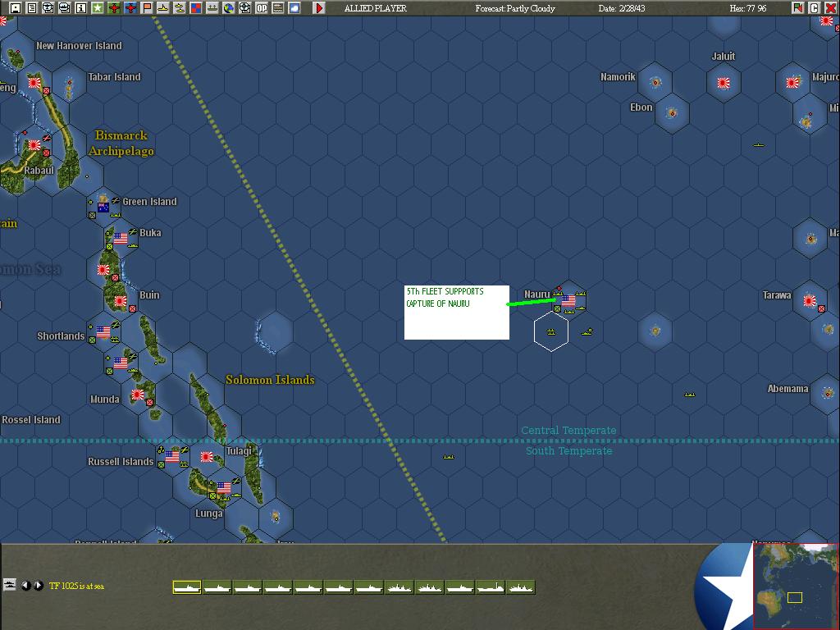Click the 'TF 1025 is at sea' text
The width and height of the screenshot is (840, 630).
[76, 586]
